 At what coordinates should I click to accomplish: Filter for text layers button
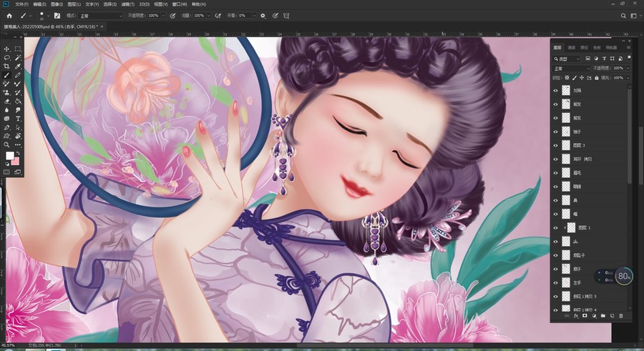604,59
